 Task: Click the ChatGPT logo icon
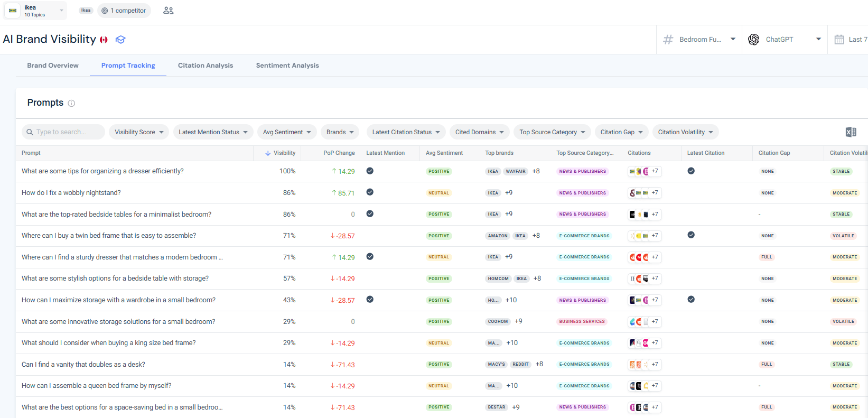click(754, 40)
